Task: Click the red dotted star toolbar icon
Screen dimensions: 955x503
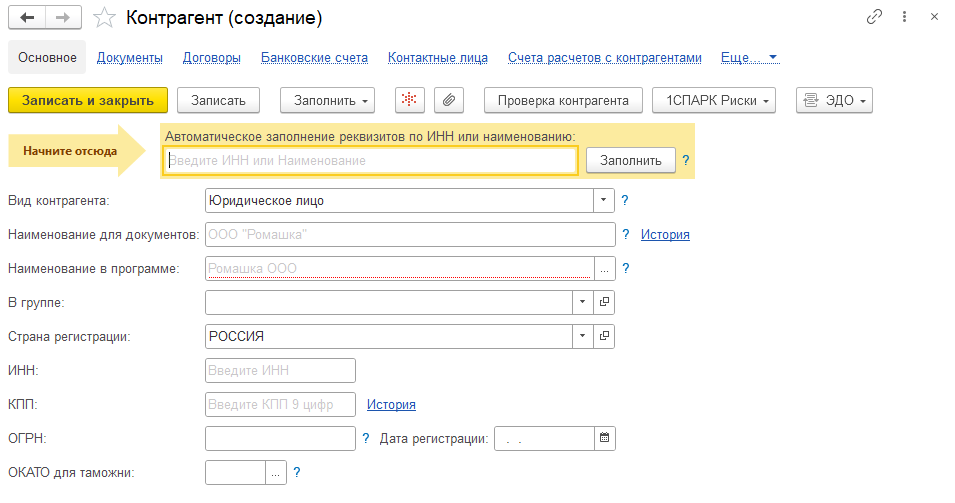Action: tap(409, 100)
